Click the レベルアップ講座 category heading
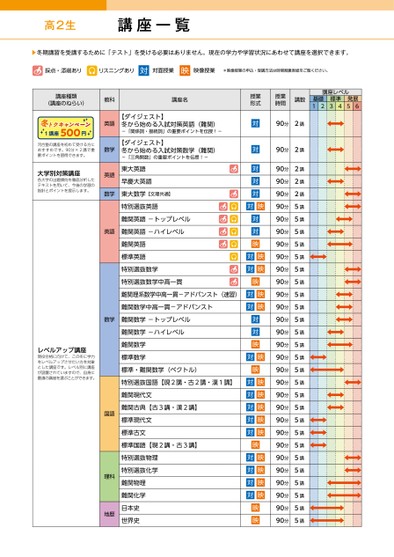The image size is (394, 557). [x=62, y=350]
